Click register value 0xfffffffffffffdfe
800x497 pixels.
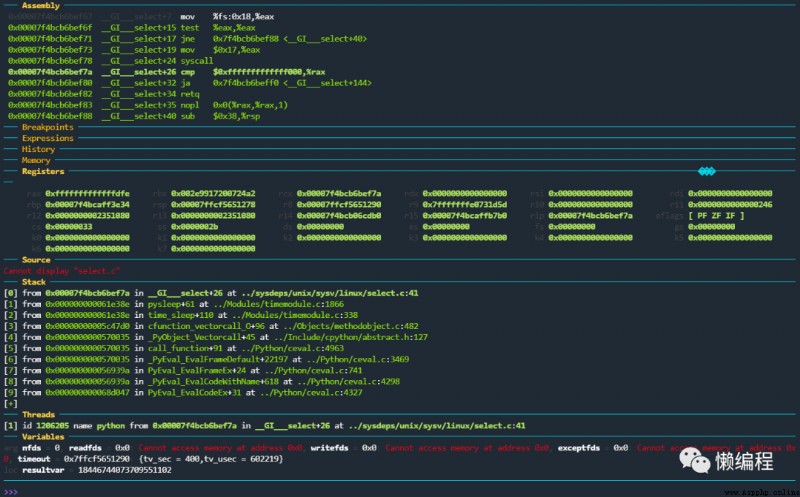tap(87, 193)
